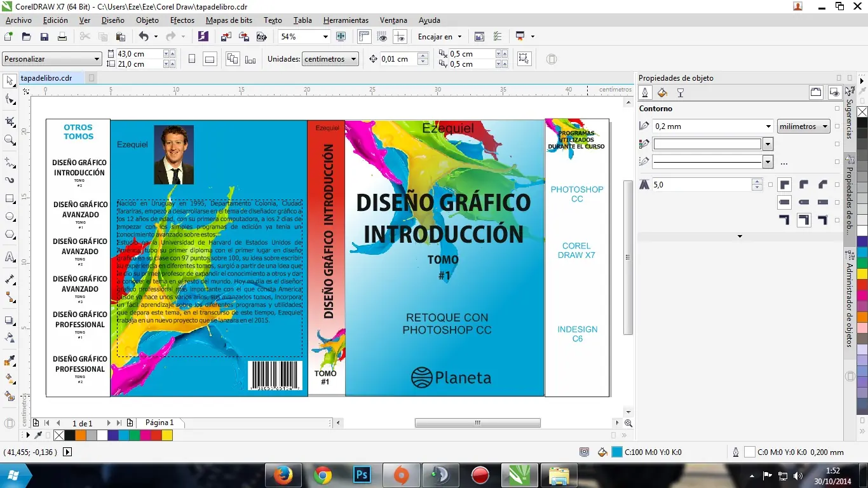
Task: Click the horizontal scrollbar thumb
Action: (x=478, y=423)
